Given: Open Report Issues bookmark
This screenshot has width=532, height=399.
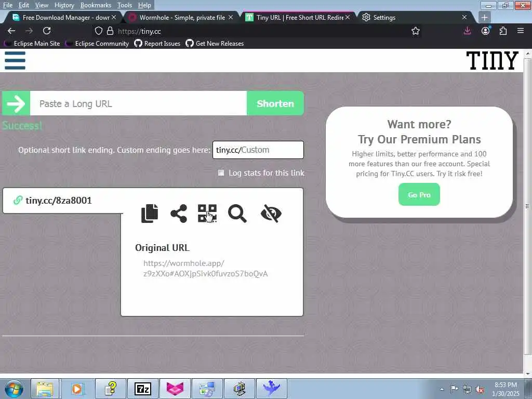Looking at the screenshot, I should (157, 44).
